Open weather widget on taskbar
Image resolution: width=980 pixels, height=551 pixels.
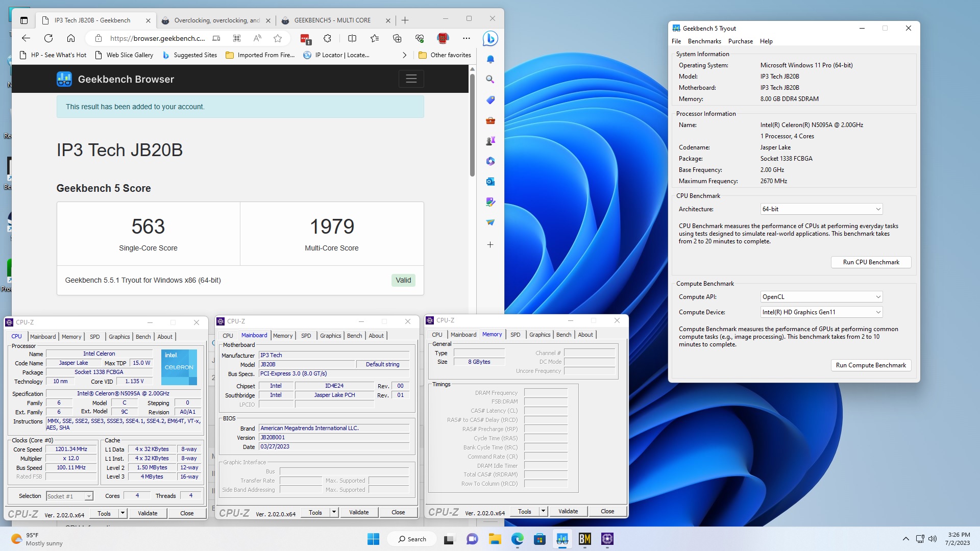(37, 539)
